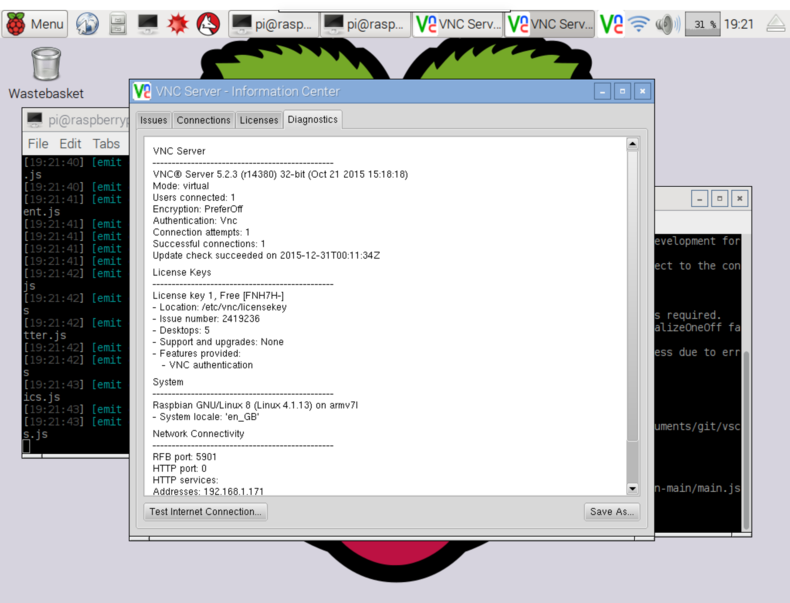The image size is (790, 603).
Task: Select the Wastebasket desktop icon
Action: coord(46,73)
